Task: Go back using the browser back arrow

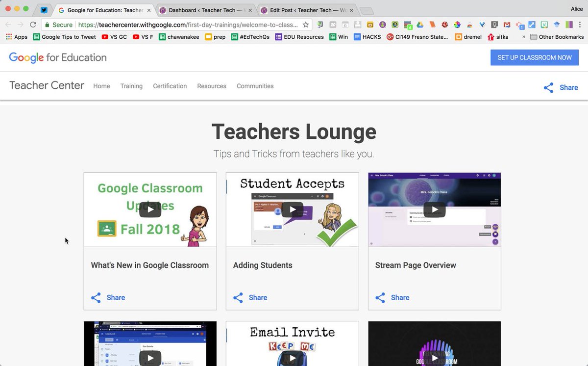Action: (8, 25)
